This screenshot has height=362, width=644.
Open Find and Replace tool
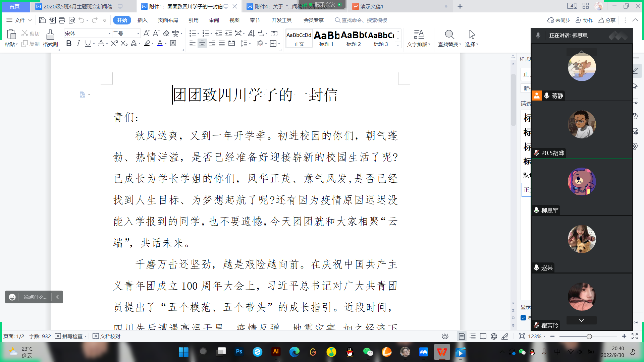point(449,38)
